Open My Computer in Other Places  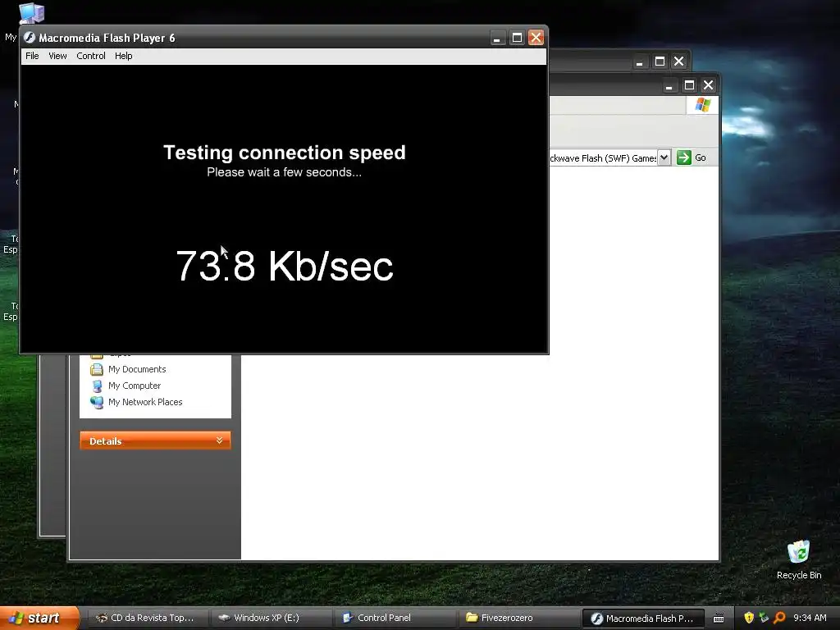point(135,386)
